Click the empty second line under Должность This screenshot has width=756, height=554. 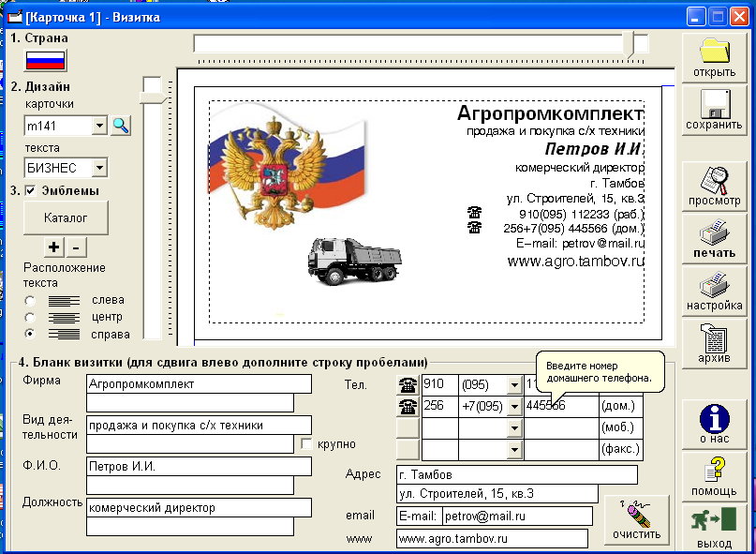click(x=190, y=527)
